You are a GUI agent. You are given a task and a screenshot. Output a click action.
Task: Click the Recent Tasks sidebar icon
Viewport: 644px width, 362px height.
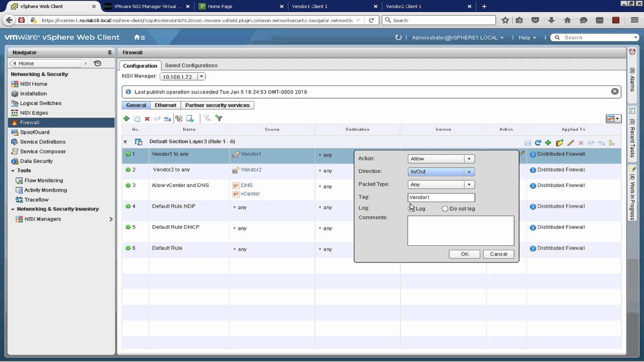tap(632, 111)
